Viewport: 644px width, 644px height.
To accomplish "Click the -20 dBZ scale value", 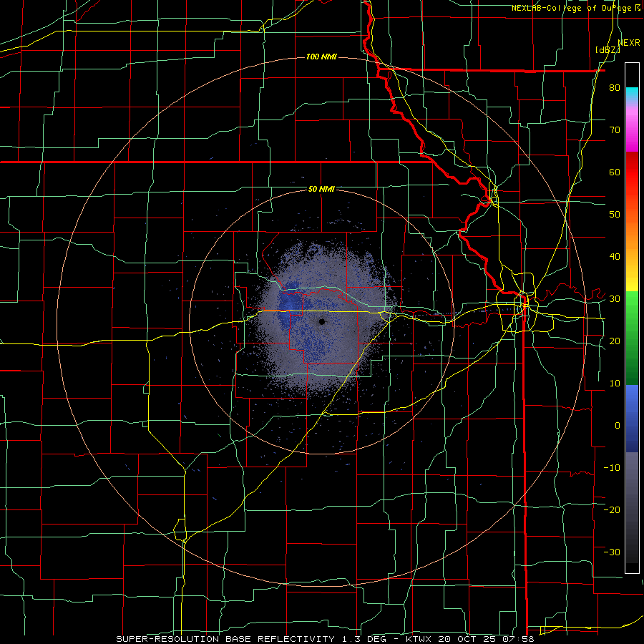I will (x=612, y=509).
